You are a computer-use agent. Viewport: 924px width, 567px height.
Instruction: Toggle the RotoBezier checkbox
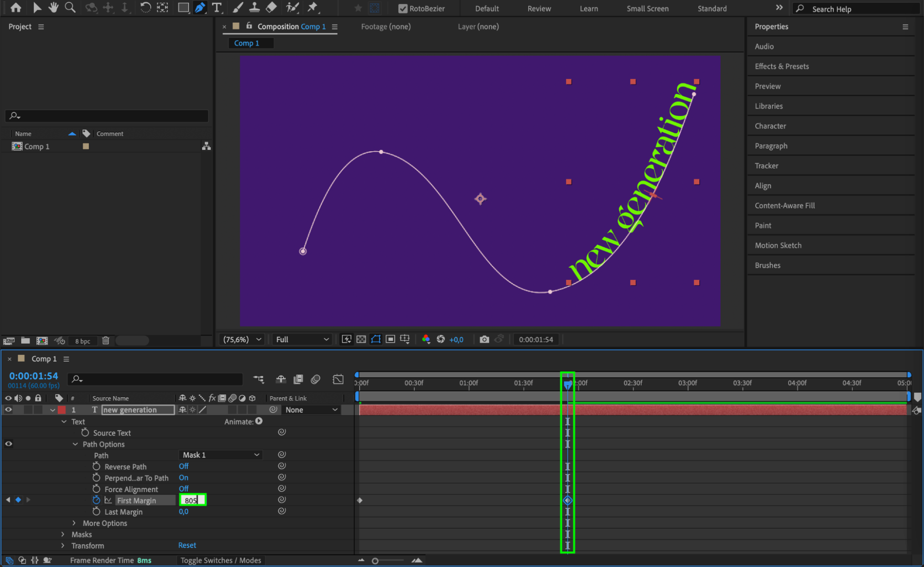(x=403, y=8)
